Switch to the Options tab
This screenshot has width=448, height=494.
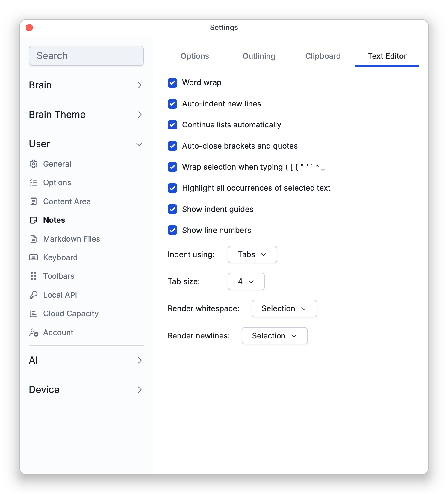point(195,56)
